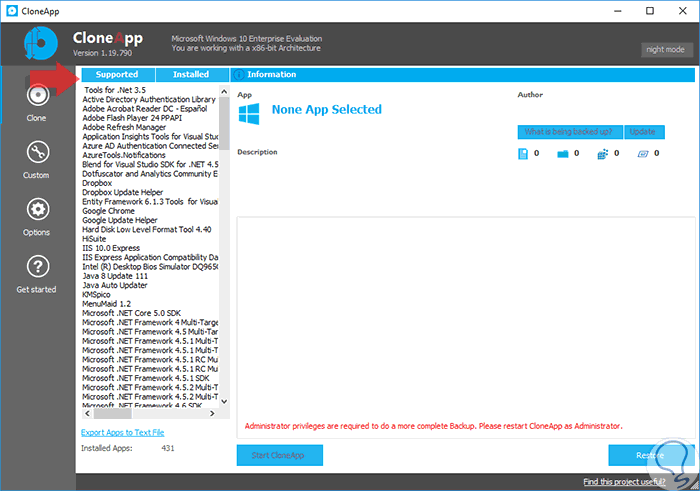Select AzureTools.Notifications entry
The width and height of the screenshot is (700, 491).
tap(124, 155)
